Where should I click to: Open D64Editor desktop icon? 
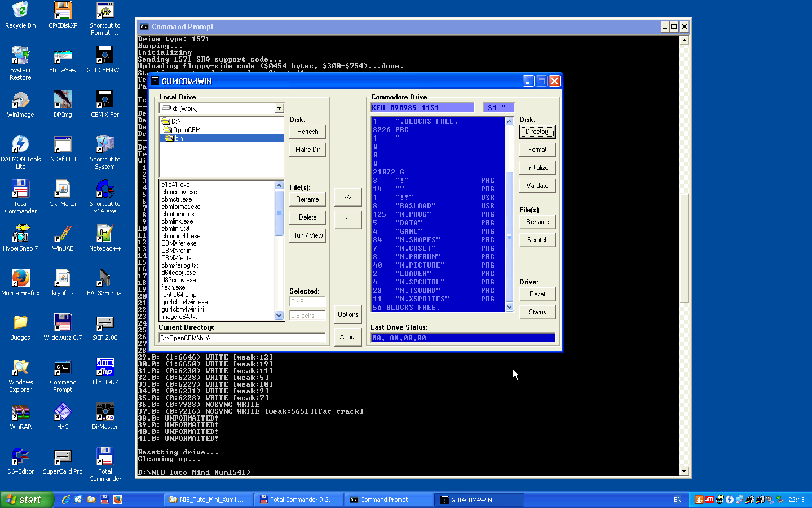click(20, 461)
